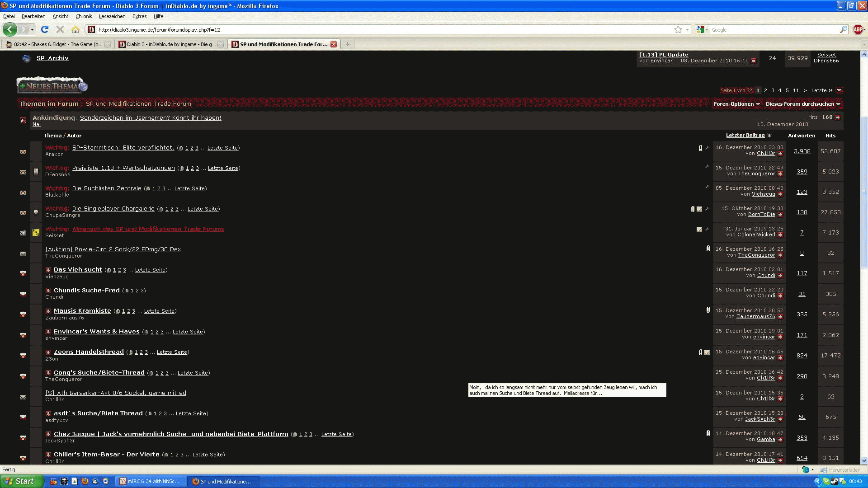Go to page 11 of forum
Screen dimensions: 868x488
point(796,90)
